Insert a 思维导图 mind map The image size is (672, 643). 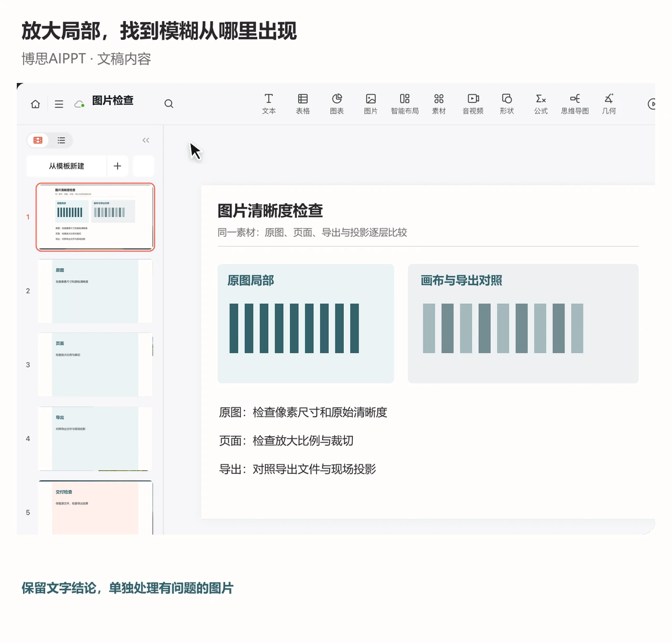pos(575,104)
